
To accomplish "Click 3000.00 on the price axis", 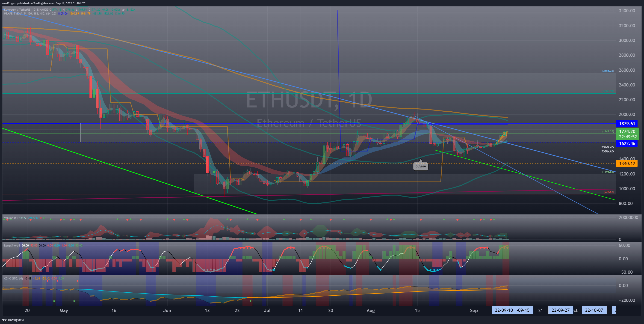I will [x=627, y=40].
